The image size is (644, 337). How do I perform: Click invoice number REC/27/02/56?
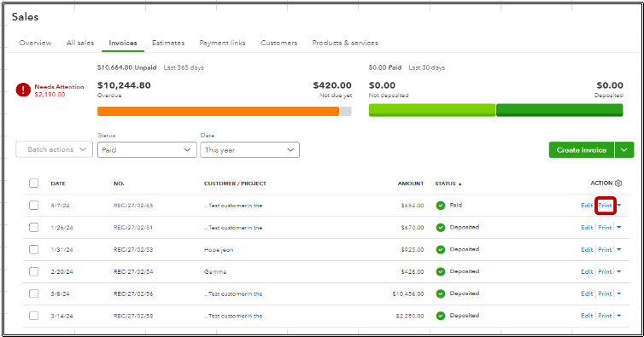tap(133, 293)
